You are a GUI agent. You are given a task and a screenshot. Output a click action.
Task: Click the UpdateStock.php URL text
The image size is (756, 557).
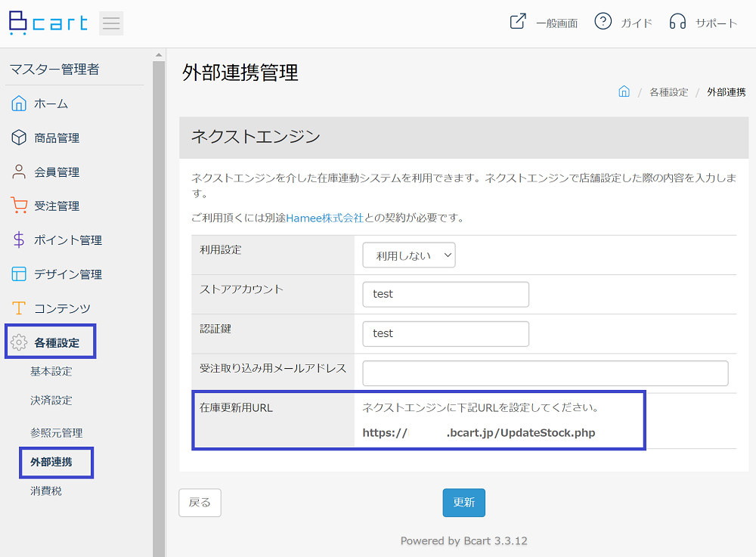(x=479, y=433)
